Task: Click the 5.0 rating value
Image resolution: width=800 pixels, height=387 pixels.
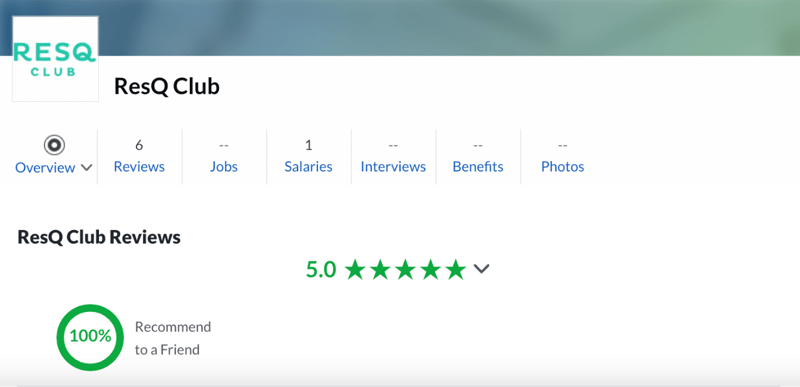Action: [321, 270]
